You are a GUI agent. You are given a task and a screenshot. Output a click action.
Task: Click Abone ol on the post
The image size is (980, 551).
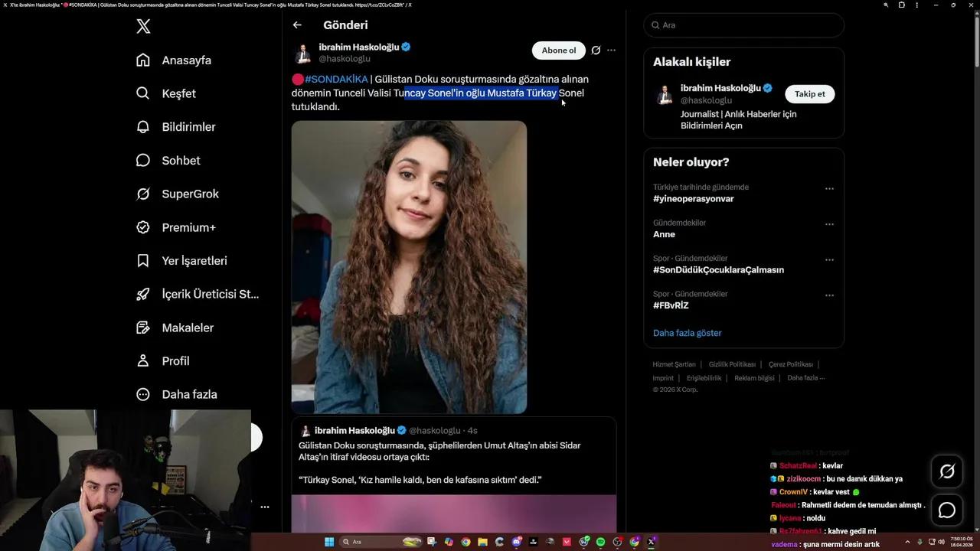(559, 51)
